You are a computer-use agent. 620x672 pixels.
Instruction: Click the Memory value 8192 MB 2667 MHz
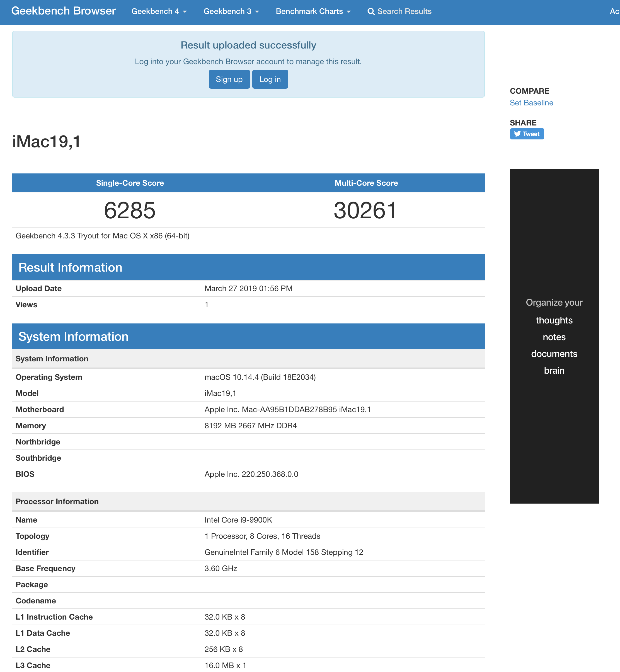(x=251, y=426)
